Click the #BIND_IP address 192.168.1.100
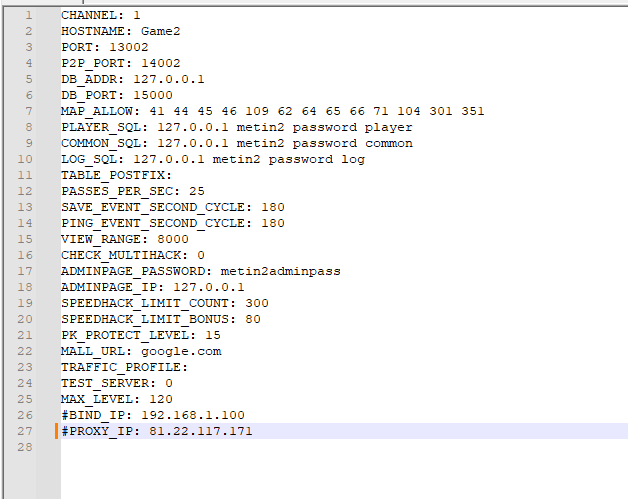The image size is (628, 499). click(x=193, y=415)
